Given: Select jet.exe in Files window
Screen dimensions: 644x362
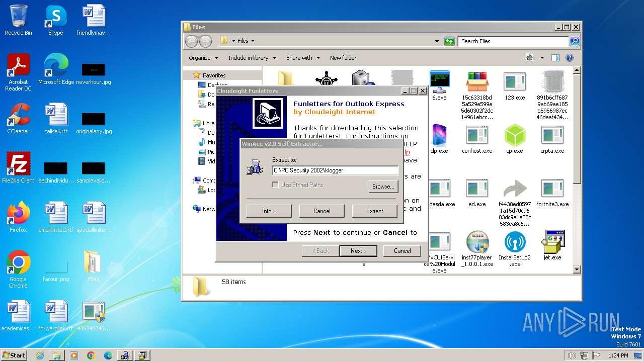Looking at the screenshot, I should pyautogui.click(x=552, y=245).
